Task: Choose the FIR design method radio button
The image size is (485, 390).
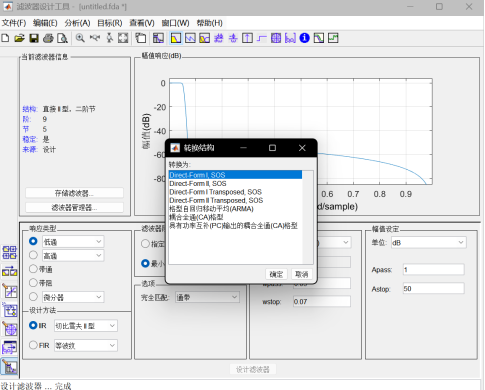Action: (x=33, y=345)
